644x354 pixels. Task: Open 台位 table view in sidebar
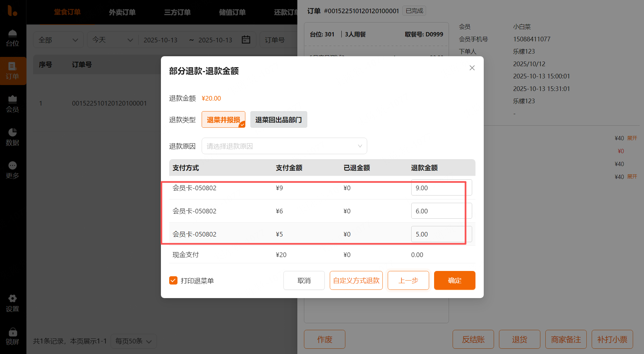(x=13, y=38)
